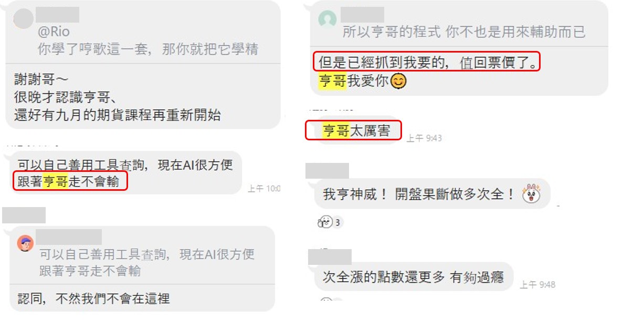Image resolution: width=644 pixels, height=329 pixels.
Task: Click the @Rio mention
Action: [53, 32]
